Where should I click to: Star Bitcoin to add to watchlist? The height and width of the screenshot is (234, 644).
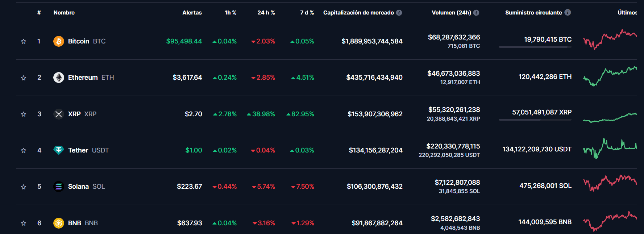click(x=24, y=41)
